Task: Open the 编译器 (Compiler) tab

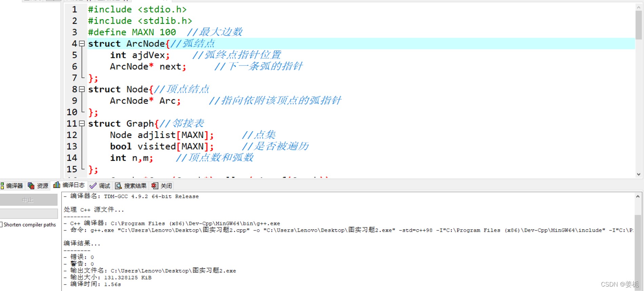Action: [x=12, y=186]
